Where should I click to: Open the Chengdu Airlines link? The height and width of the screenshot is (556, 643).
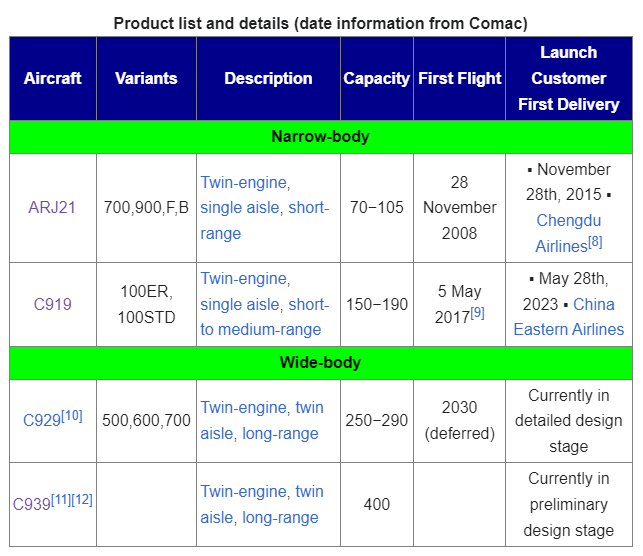(x=568, y=233)
